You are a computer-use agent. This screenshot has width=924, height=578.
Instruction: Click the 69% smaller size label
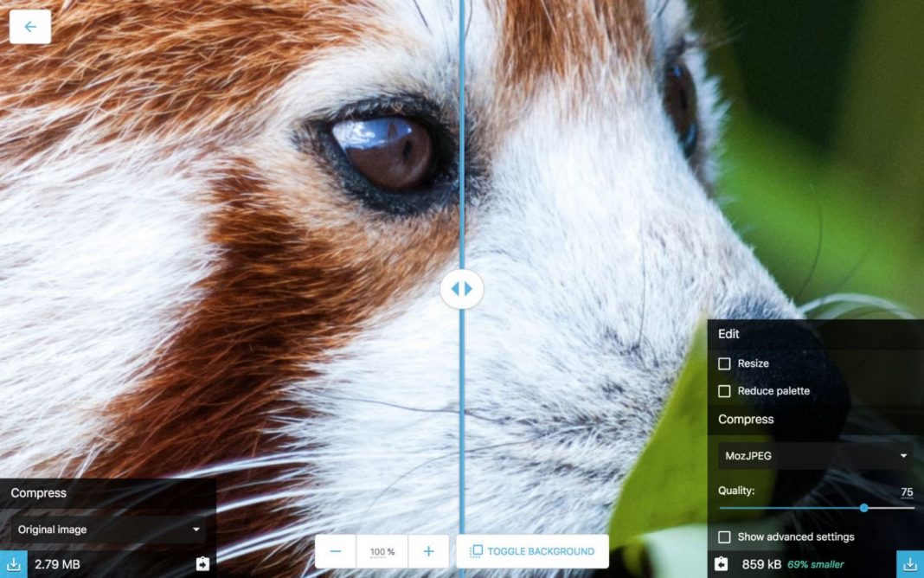815,564
